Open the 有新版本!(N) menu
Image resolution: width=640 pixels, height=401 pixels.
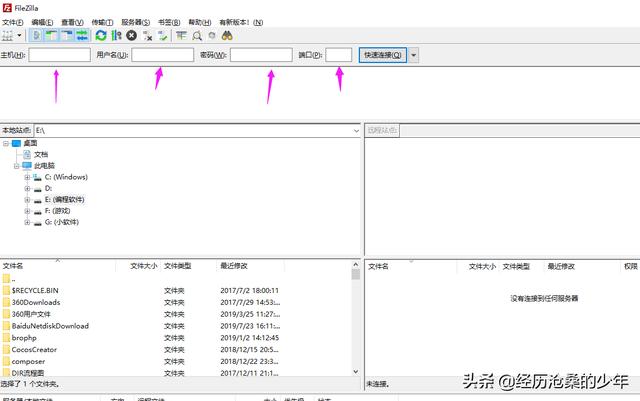coord(241,22)
